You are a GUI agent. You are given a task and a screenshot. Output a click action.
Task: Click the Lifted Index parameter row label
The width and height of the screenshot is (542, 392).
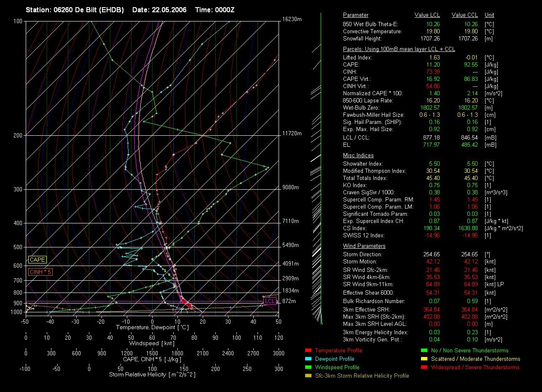pos(357,58)
